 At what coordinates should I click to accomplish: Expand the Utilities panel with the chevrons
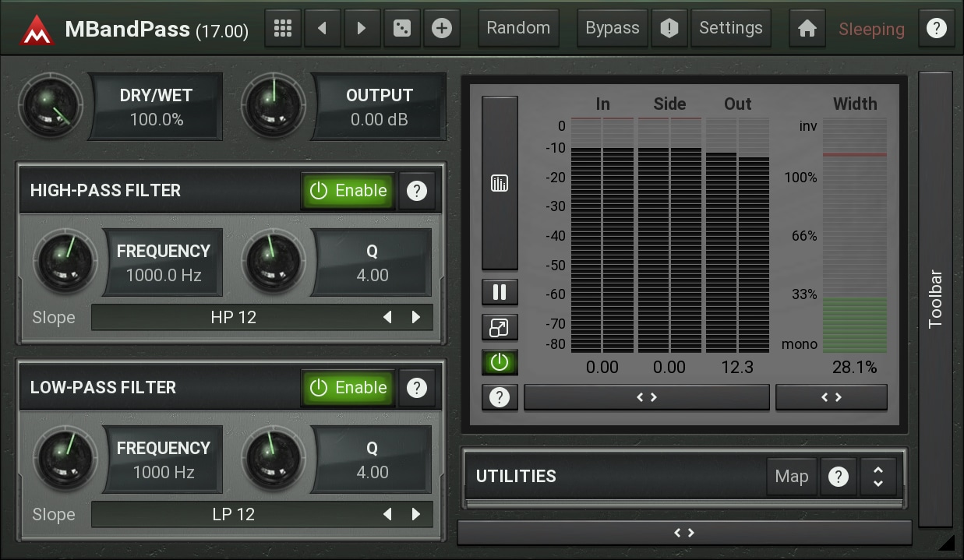[x=877, y=477]
